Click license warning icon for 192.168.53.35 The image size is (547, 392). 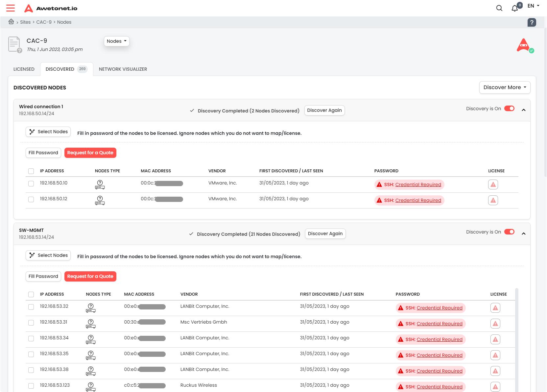tap(495, 355)
